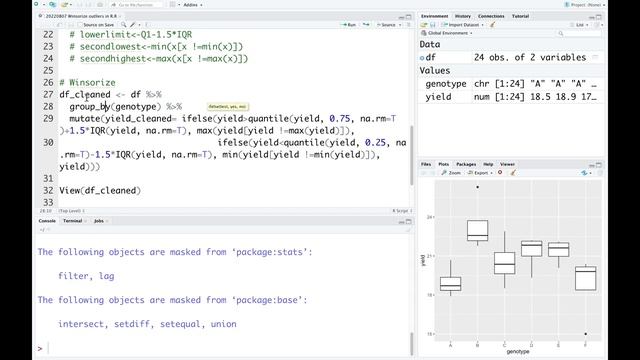Click the Zoom button in Plots pane
This screenshot has width=640, height=360.
451,173
